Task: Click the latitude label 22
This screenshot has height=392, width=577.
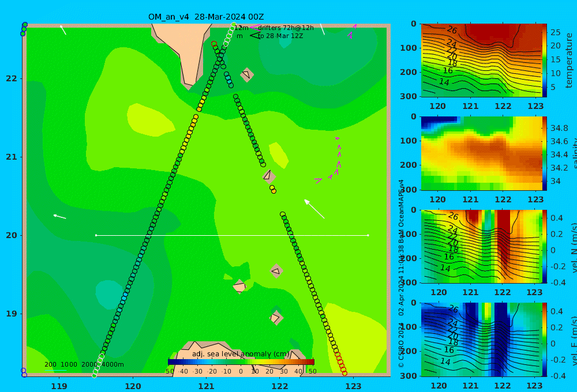Action: [x=12, y=78]
